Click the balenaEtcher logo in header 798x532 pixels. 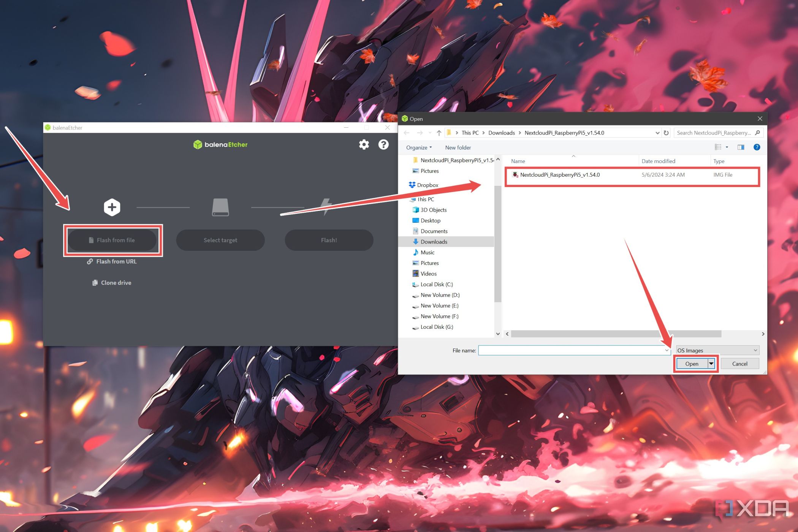(x=220, y=144)
